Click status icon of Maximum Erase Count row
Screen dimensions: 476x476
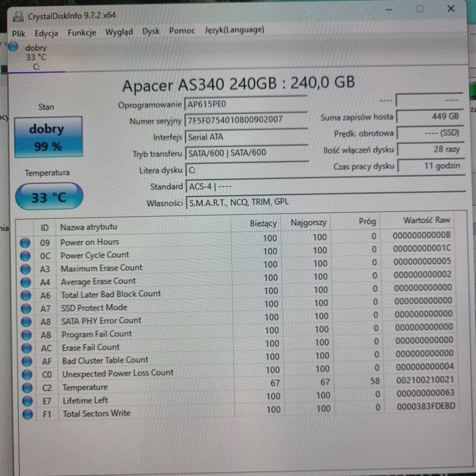point(26,269)
